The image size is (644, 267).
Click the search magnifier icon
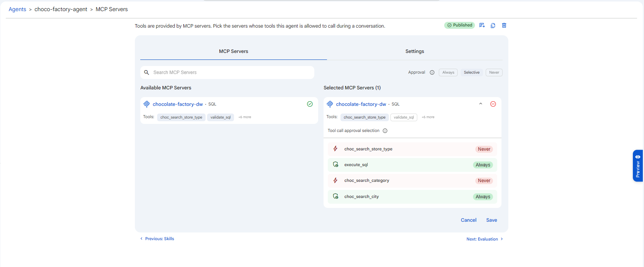146,73
